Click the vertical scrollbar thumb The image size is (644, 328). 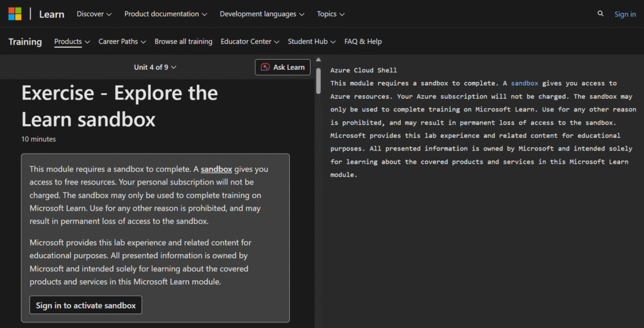coord(318,81)
